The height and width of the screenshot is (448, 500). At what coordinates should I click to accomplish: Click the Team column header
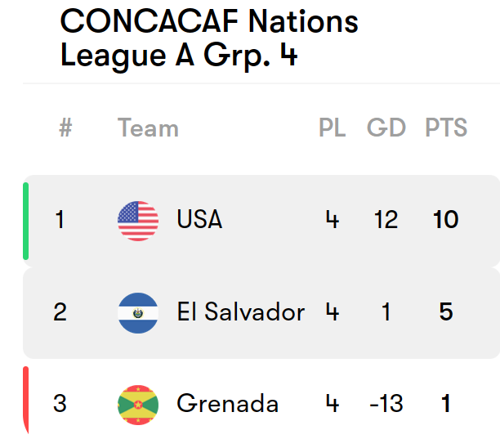click(x=148, y=128)
